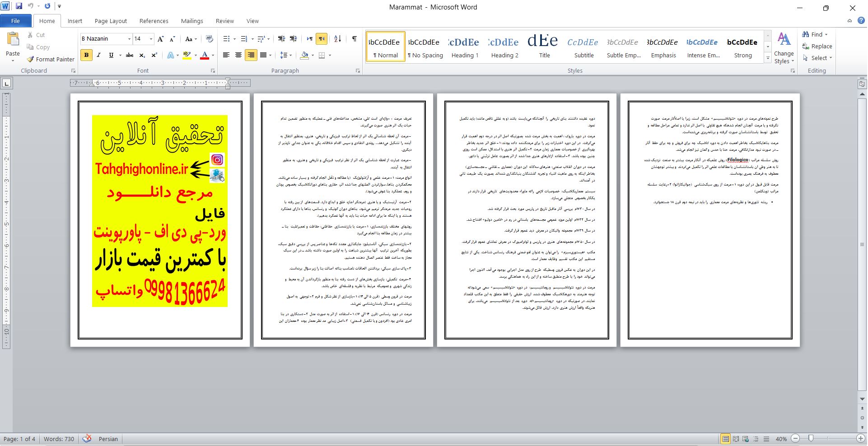Click the zoom slider handle

pos(811,438)
